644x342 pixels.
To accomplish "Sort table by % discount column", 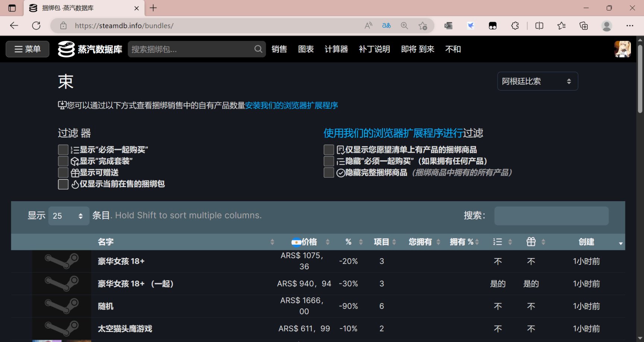I will tap(348, 242).
